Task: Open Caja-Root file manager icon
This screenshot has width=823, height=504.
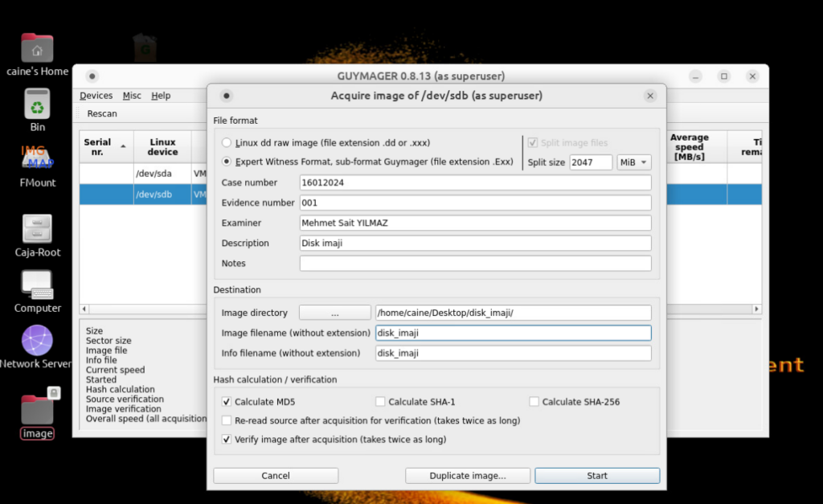Action: [x=37, y=229]
